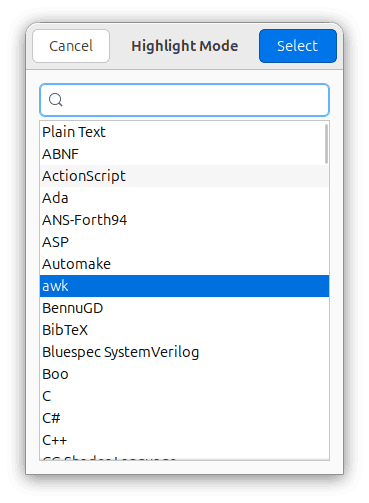Pick Automake in the language list
This screenshot has height=503, width=369.
point(184,264)
